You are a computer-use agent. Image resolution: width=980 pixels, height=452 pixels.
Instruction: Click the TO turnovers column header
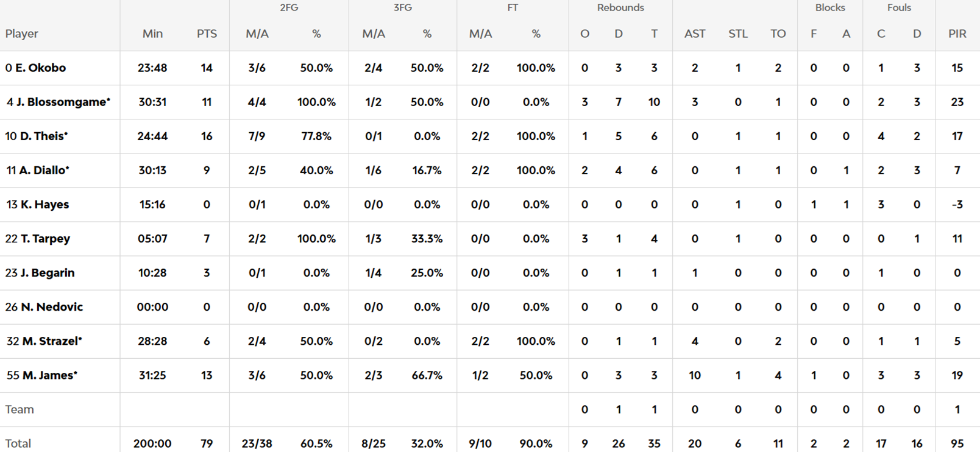click(x=778, y=34)
